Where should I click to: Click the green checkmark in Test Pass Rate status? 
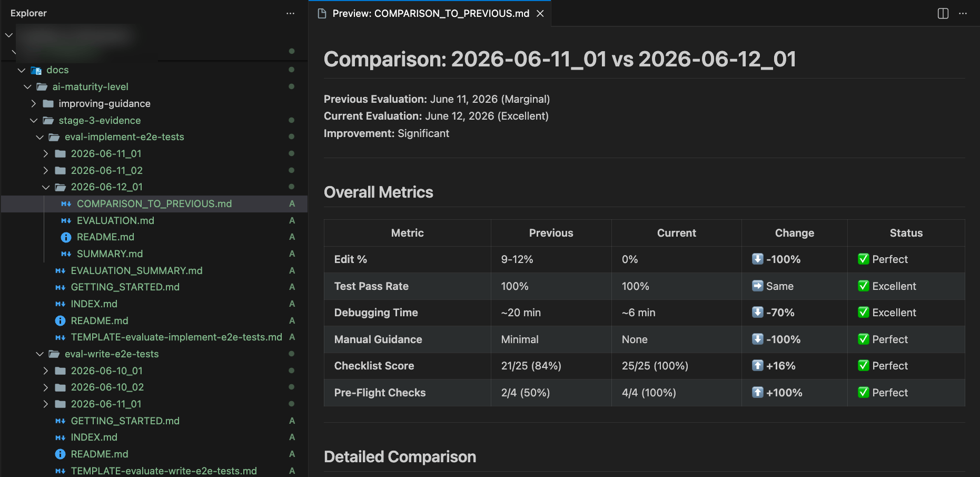[863, 286]
